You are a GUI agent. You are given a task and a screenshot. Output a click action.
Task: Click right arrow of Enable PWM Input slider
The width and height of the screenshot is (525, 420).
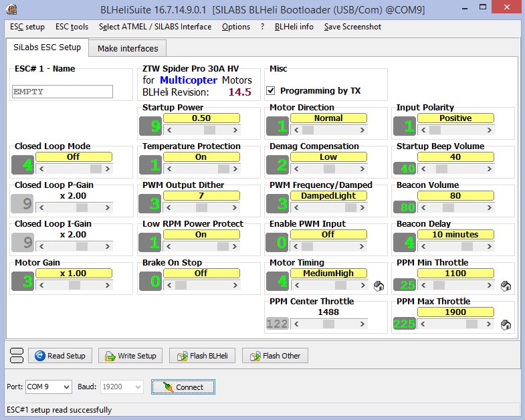tap(362, 247)
